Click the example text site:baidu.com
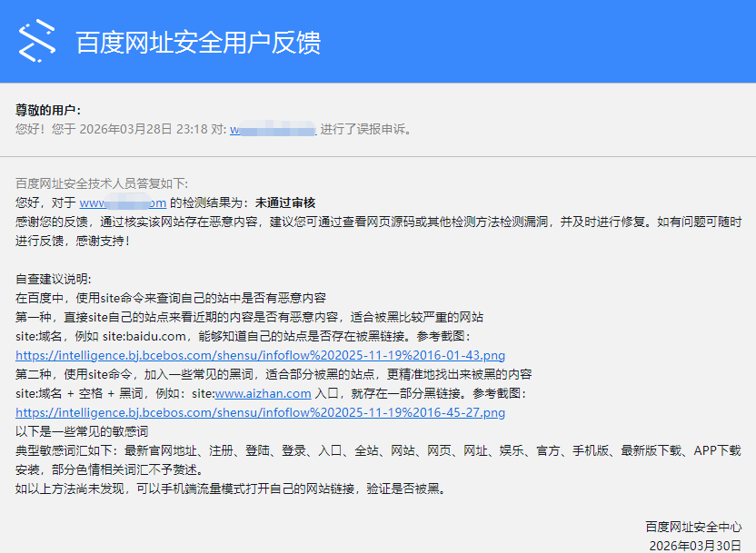The height and width of the screenshot is (553, 756). (x=144, y=336)
